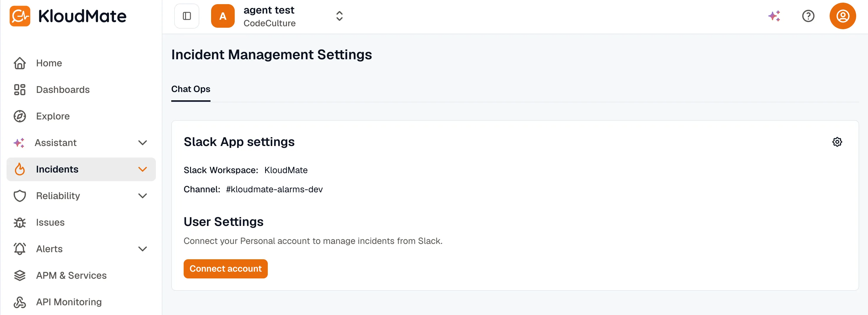
Task: Click the Reliability shield icon
Action: (x=19, y=196)
